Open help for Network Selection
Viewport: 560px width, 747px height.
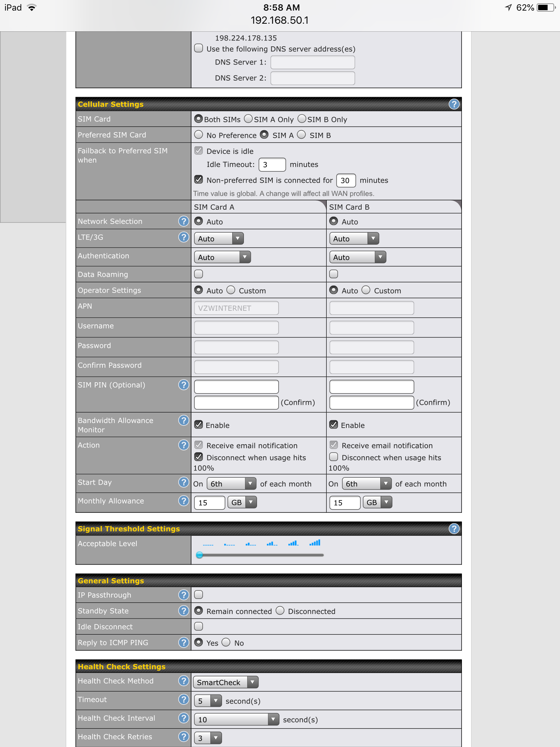click(x=183, y=221)
